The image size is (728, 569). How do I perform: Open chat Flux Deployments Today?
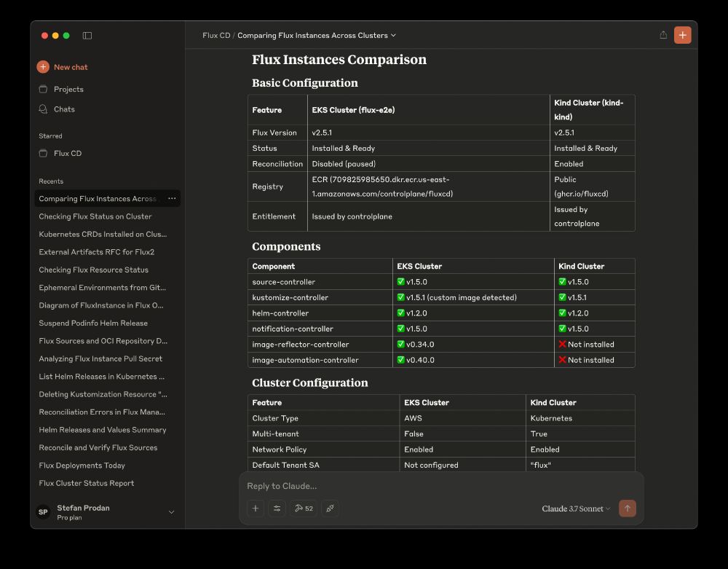[82, 466]
